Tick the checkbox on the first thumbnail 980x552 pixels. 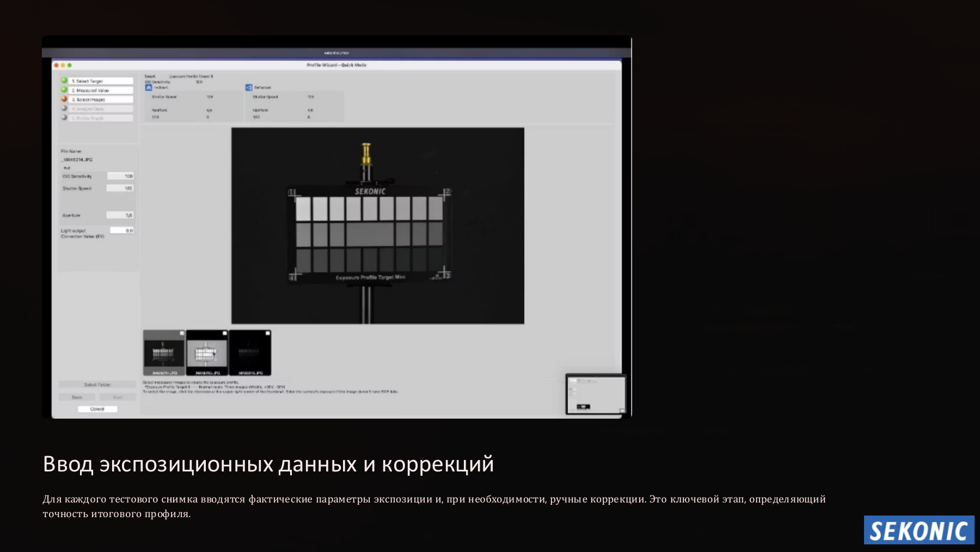[182, 333]
